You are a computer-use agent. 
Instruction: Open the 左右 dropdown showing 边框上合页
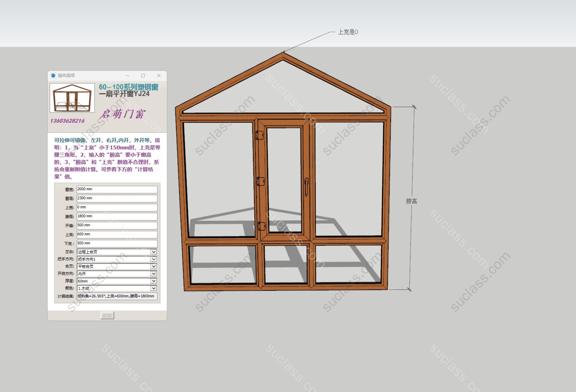(x=117, y=252)
